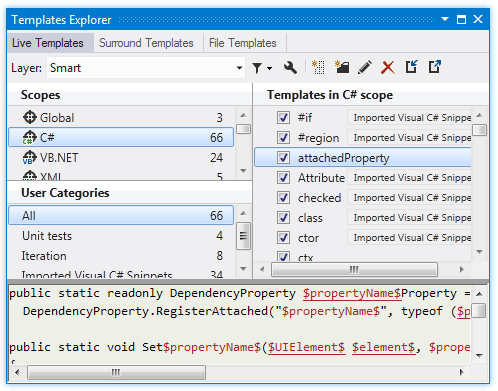Open the Templates Explorer window menu arrow
498x391 pixels.
point(445,19)
